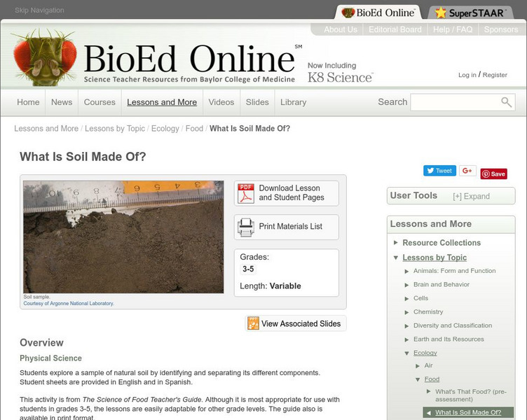Share via the Tweet button
The height and width of the screenshot is (420, 527).
[x=439, y=171]
